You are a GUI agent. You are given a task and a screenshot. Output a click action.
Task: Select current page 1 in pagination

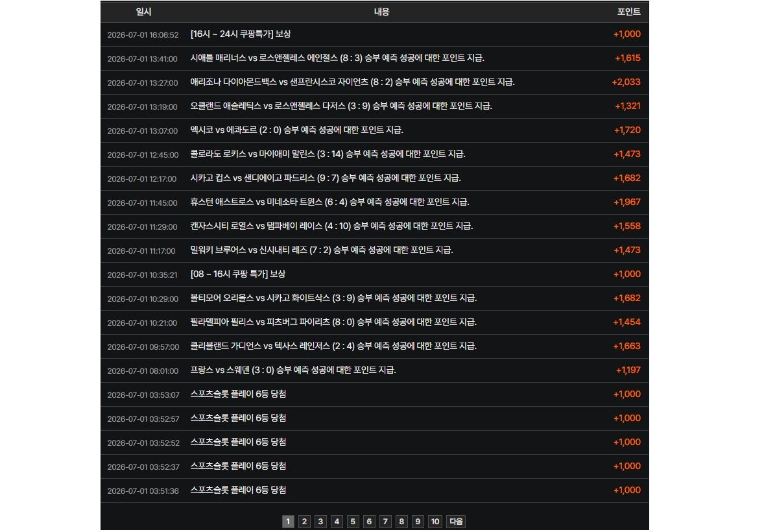288,521
